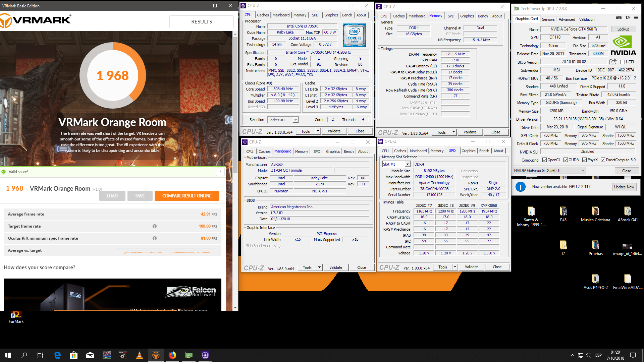This screenshot has width=644, height=362.
Task: Click the GPU-Z taskbar icon
Action: (189, 355)
